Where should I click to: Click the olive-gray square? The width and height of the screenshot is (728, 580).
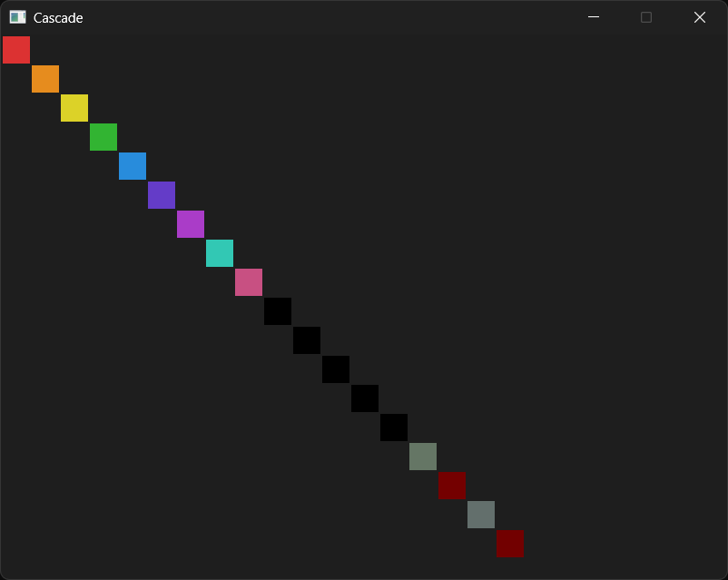tap(423, 457)
